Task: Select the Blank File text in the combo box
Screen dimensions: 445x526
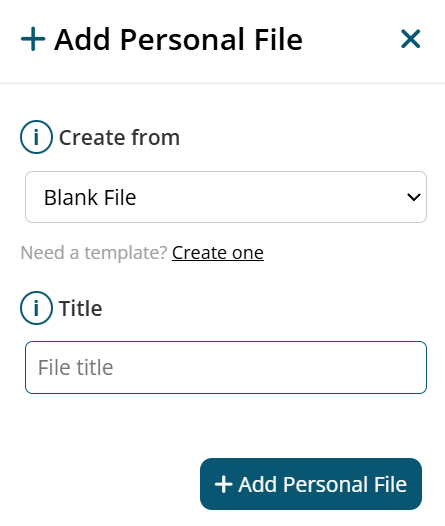Action: (90, 197)
